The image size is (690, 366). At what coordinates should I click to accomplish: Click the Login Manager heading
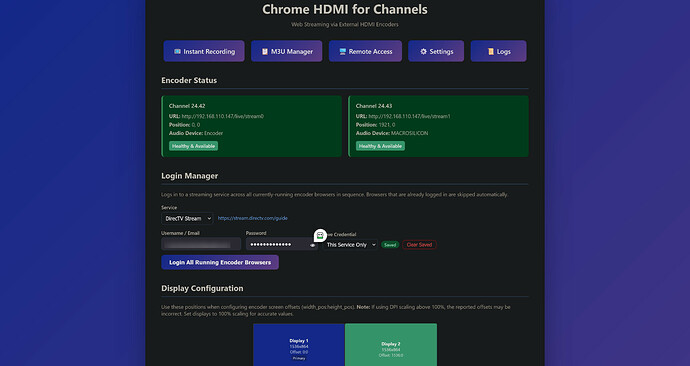[190, 176]
